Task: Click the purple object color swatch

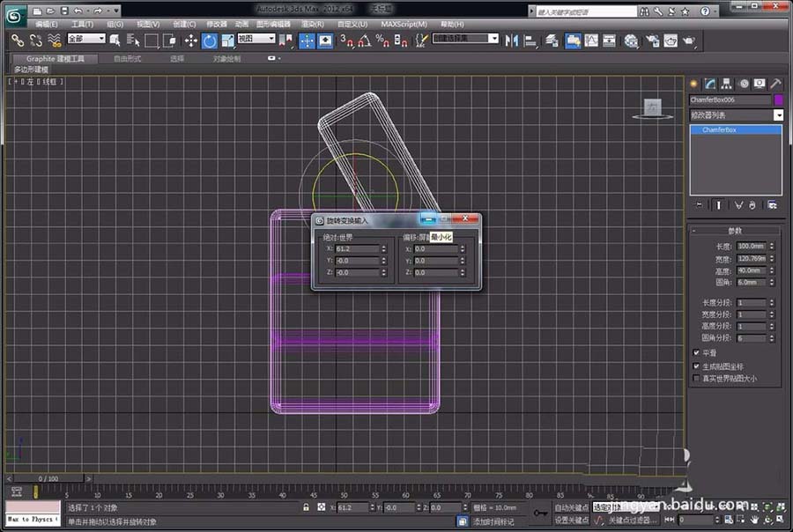Action: (x=778, y=100)
